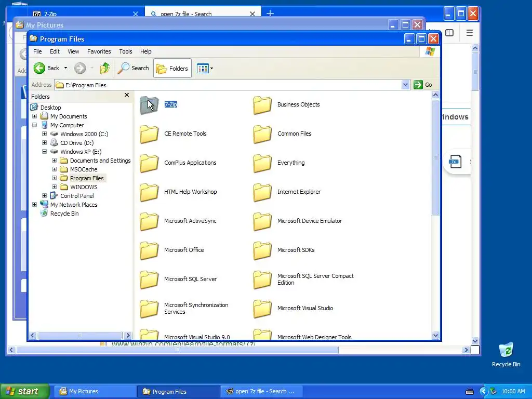Expand Program Files tree node
The width and height of the screenshot is (532, 399).
[54, 178]
